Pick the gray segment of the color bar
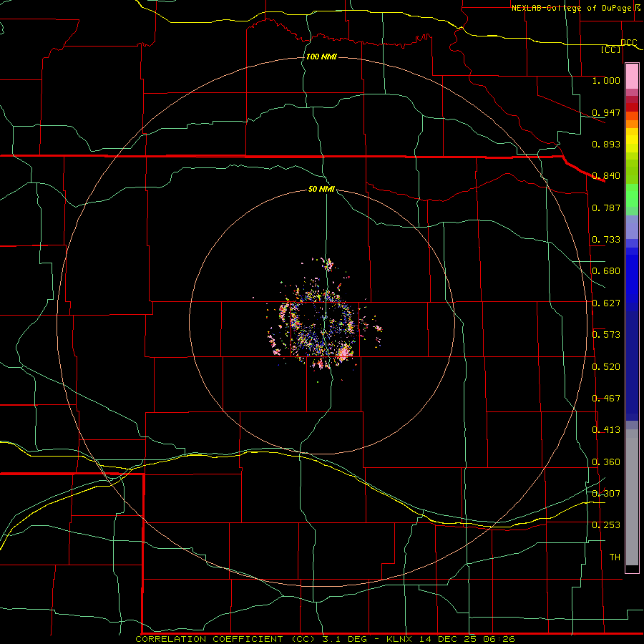 632,497
